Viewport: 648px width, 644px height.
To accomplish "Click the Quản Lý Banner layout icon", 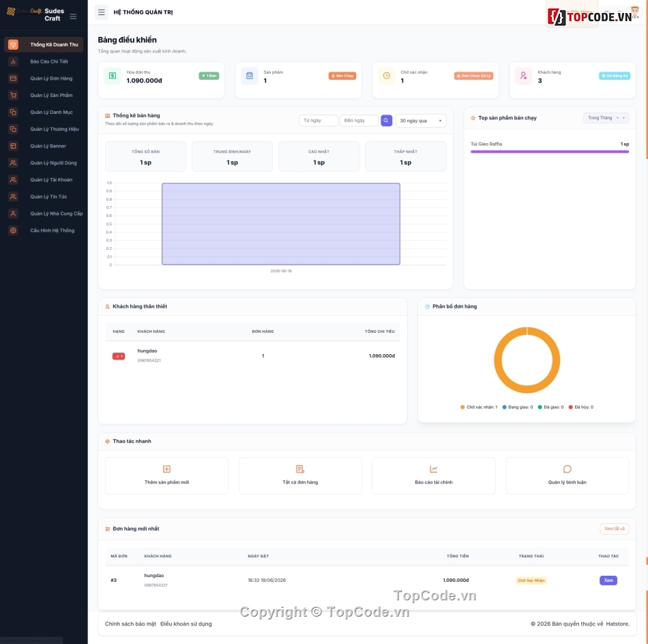I will (13, 146).
